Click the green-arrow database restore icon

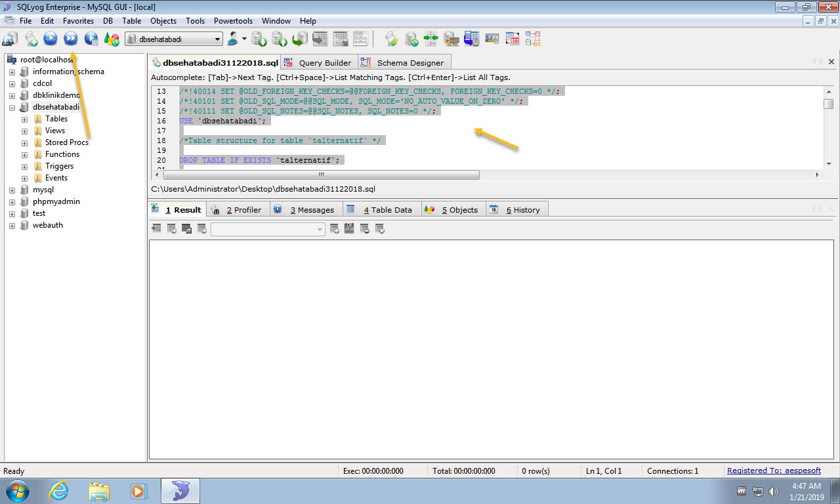300,39
